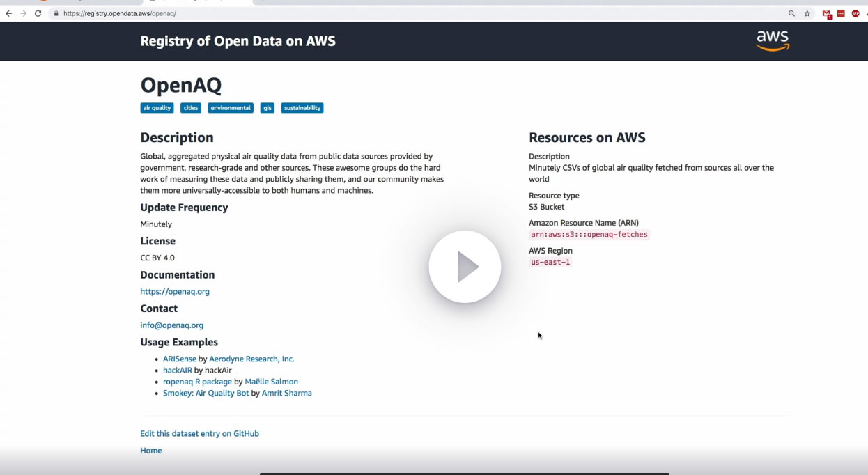Open the Adblock Plus extension icon
This screenshot has width=868, height=475.
click(855, 13)
